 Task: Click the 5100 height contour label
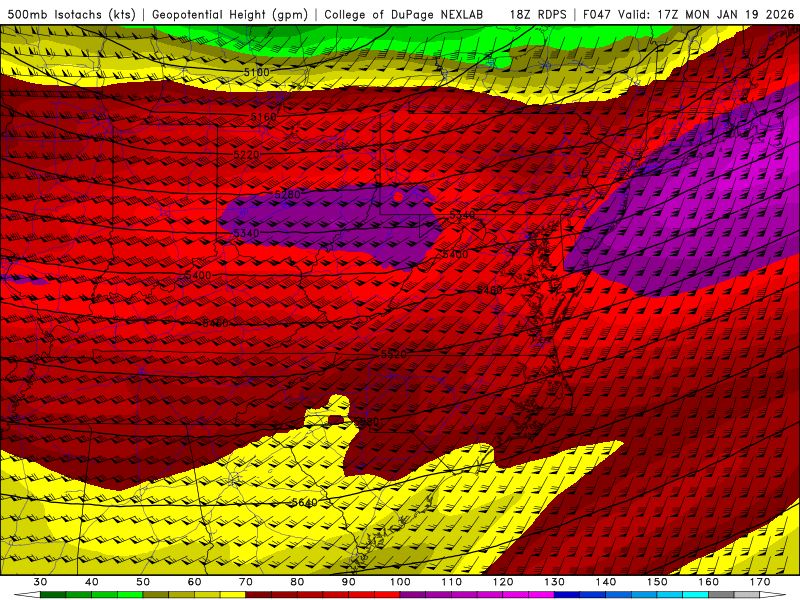click(256, 72)
